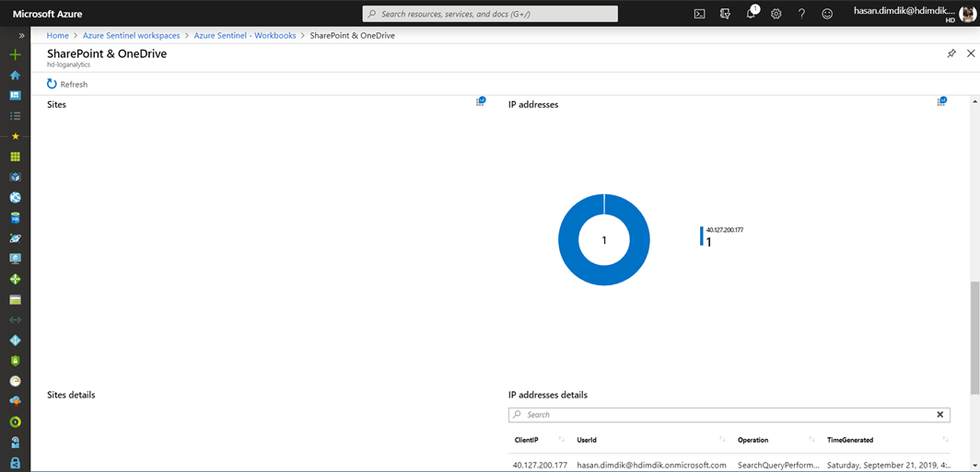The width and height of the screenshot is (980, 472).
Task: Click the scrollbar up arrow
Action: [975, 100]
